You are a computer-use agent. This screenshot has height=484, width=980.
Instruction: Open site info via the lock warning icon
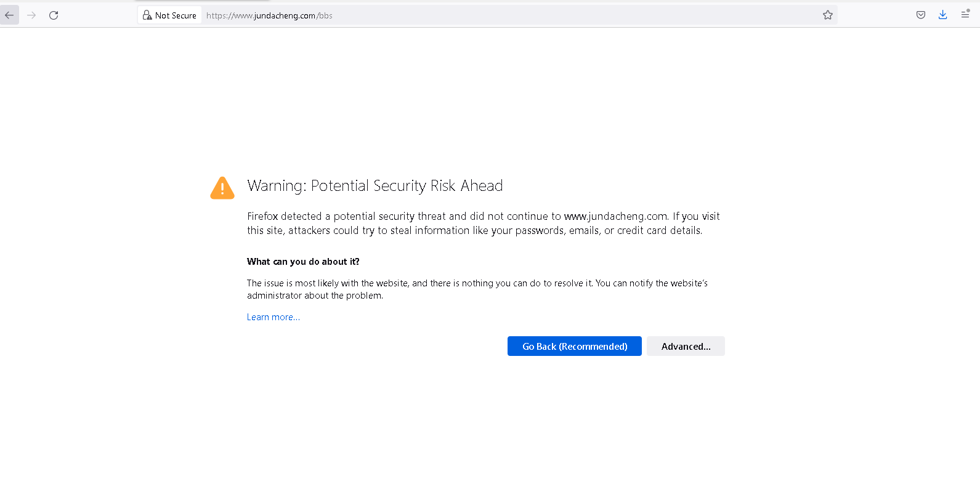pos(147,15)
